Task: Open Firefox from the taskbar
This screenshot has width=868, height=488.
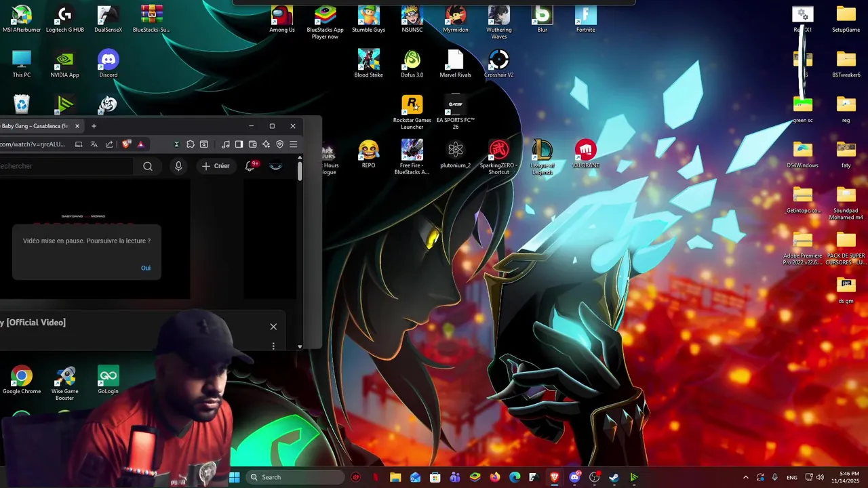Action: 495,477
